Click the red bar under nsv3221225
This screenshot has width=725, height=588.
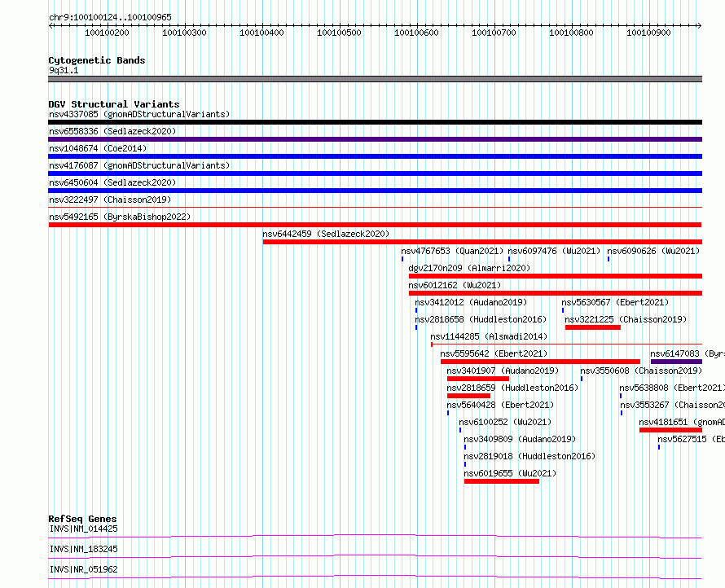point(593,327)
